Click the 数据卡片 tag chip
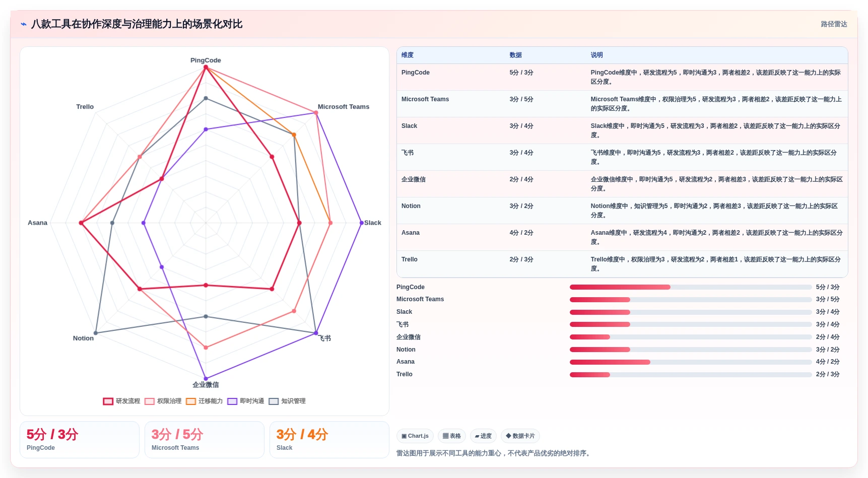 [x=520, y=436]
